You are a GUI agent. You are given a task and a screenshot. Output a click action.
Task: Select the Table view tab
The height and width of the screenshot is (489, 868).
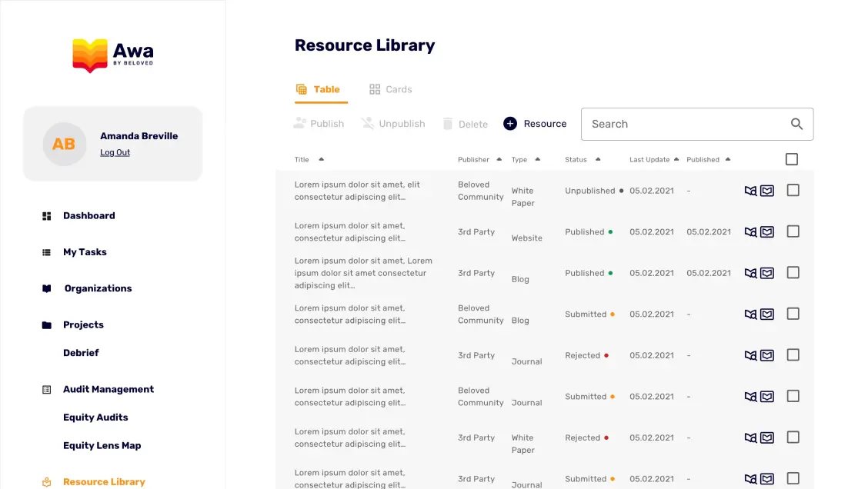coord(320,89)
